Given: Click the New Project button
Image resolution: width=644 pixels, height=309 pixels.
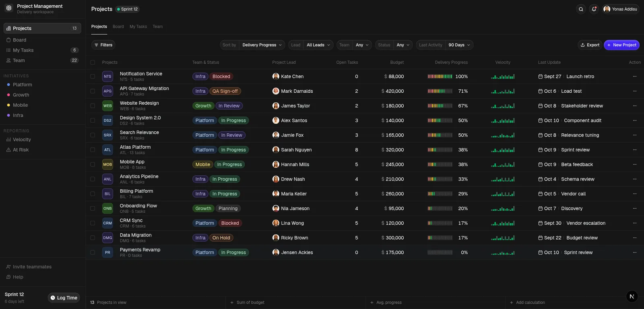Looking at the screenshot, I should tap(621, 45).
